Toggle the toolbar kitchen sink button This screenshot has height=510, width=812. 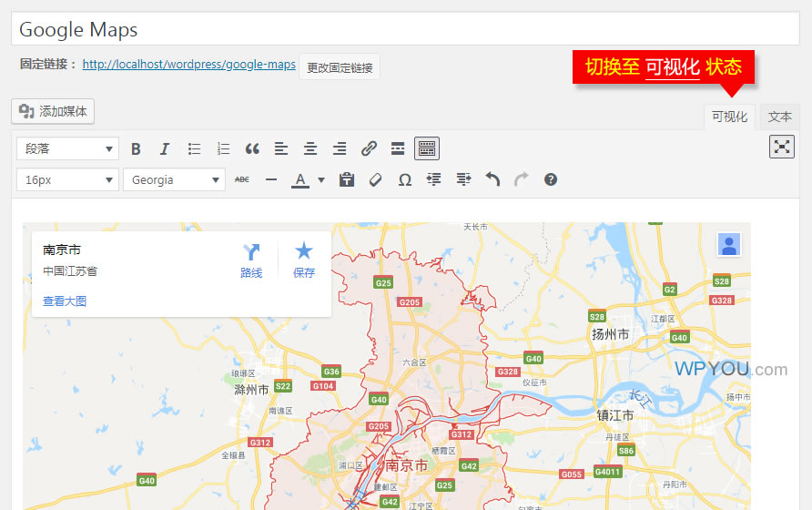427,148
